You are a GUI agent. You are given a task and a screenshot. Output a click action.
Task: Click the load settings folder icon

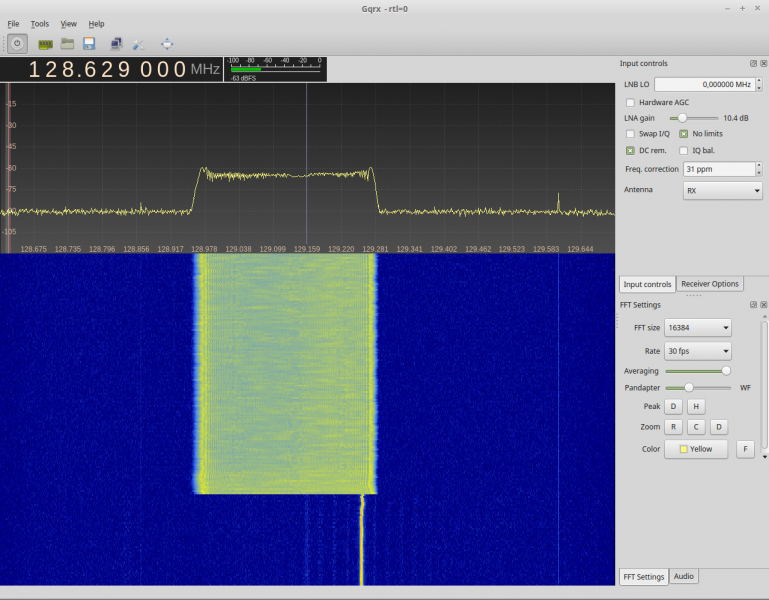point(67,43)
